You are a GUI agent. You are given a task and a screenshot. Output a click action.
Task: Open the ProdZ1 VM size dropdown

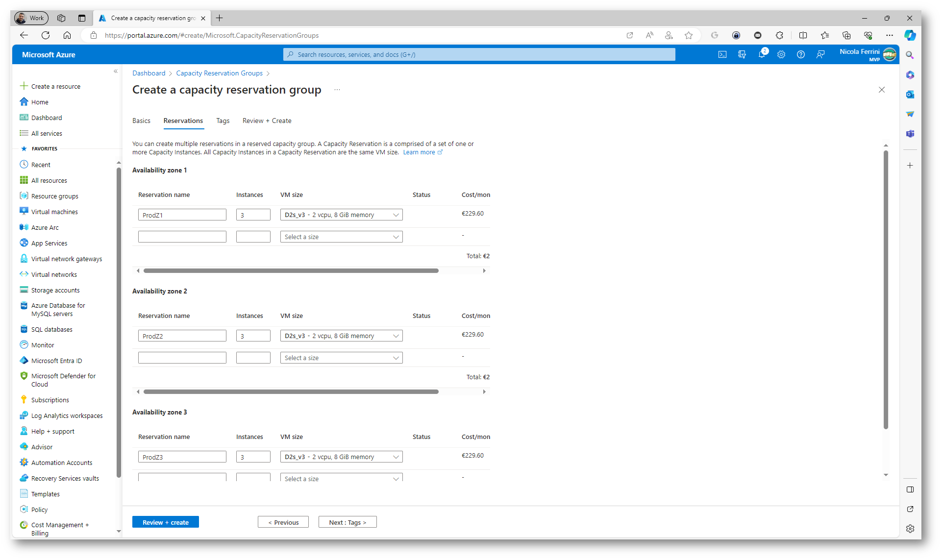[342, 215]
